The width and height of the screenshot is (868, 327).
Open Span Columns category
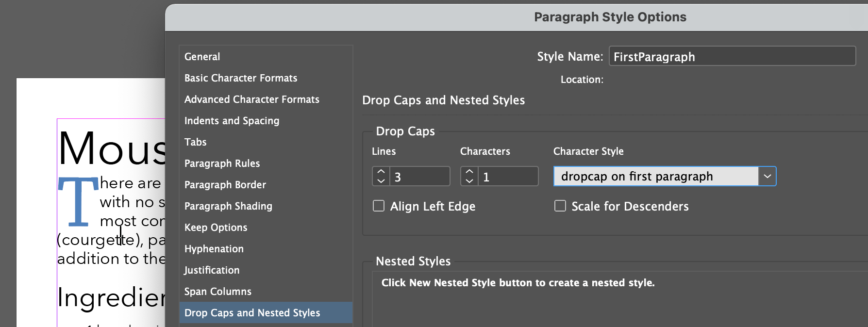coord(266,292)
